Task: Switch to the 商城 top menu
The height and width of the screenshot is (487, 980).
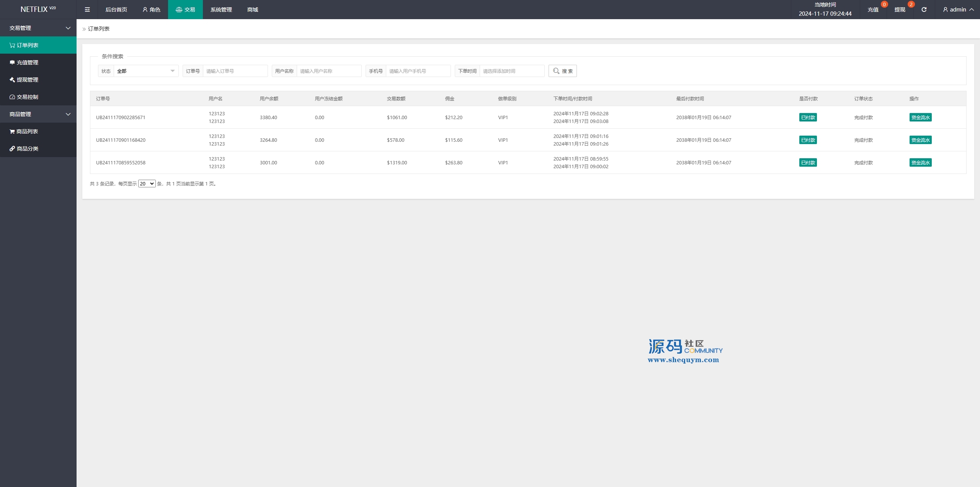Action: [253, 10]
